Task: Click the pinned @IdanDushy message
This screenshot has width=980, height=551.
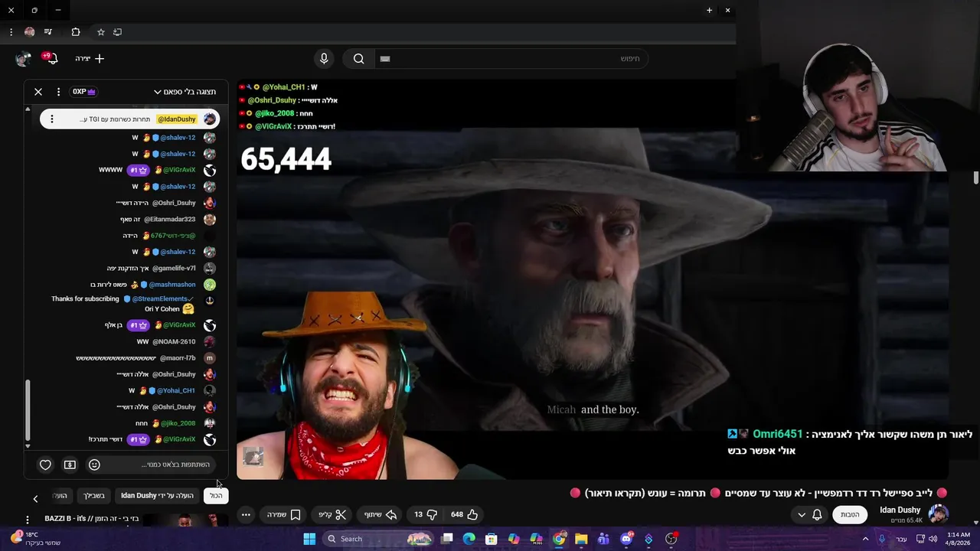Action: [130, 119]
